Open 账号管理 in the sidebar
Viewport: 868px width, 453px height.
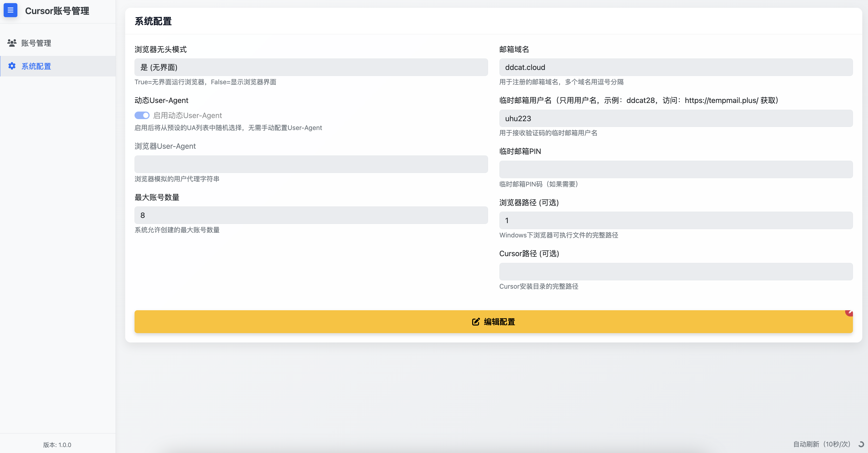(x=36, y=43)
